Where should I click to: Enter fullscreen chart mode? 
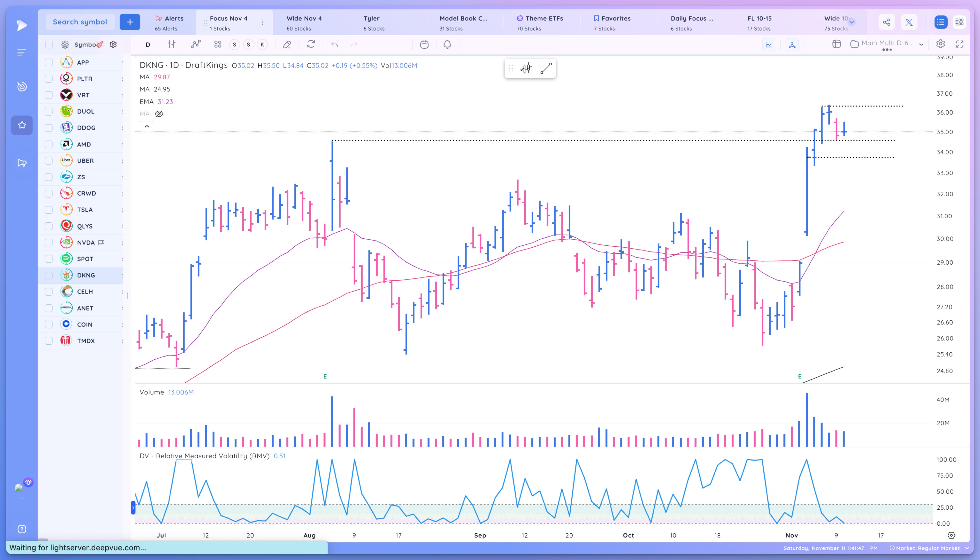(x=960, y=44)
